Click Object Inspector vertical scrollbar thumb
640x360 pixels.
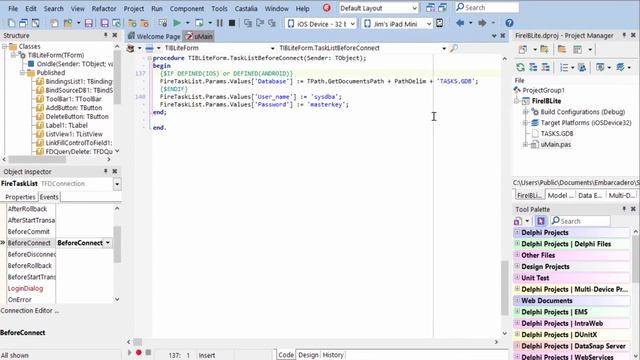tap(117, 244)
